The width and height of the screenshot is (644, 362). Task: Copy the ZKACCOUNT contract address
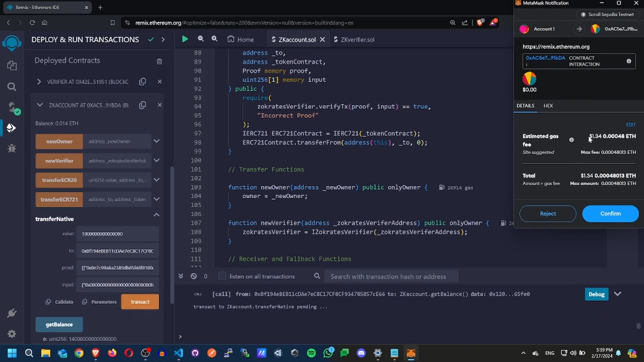(143, 105)
